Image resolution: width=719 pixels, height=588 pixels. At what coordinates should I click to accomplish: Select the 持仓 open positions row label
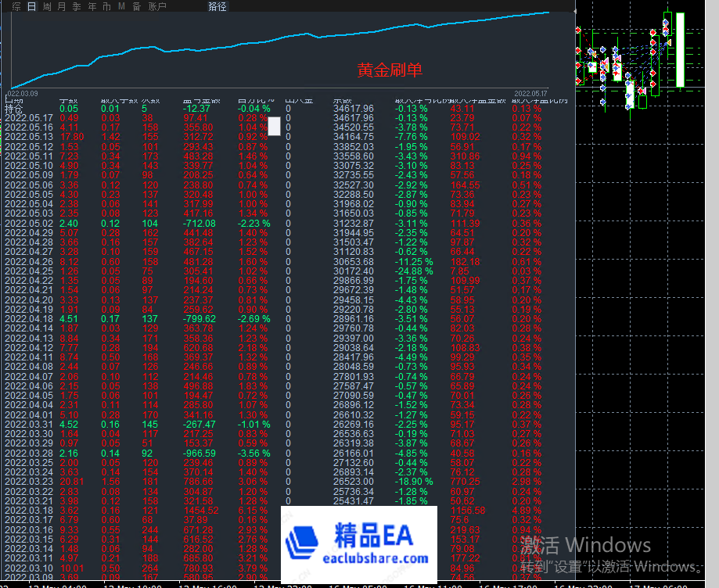(14, 109)
